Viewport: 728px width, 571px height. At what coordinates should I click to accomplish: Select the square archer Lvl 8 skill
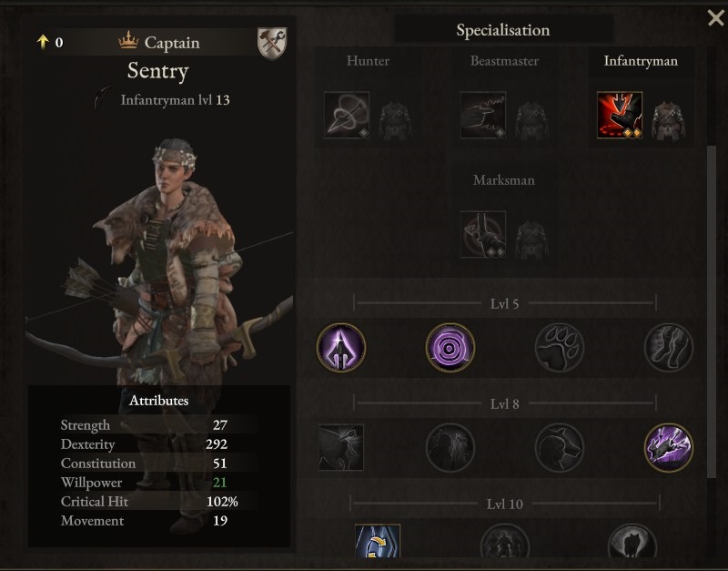(341, 447)
